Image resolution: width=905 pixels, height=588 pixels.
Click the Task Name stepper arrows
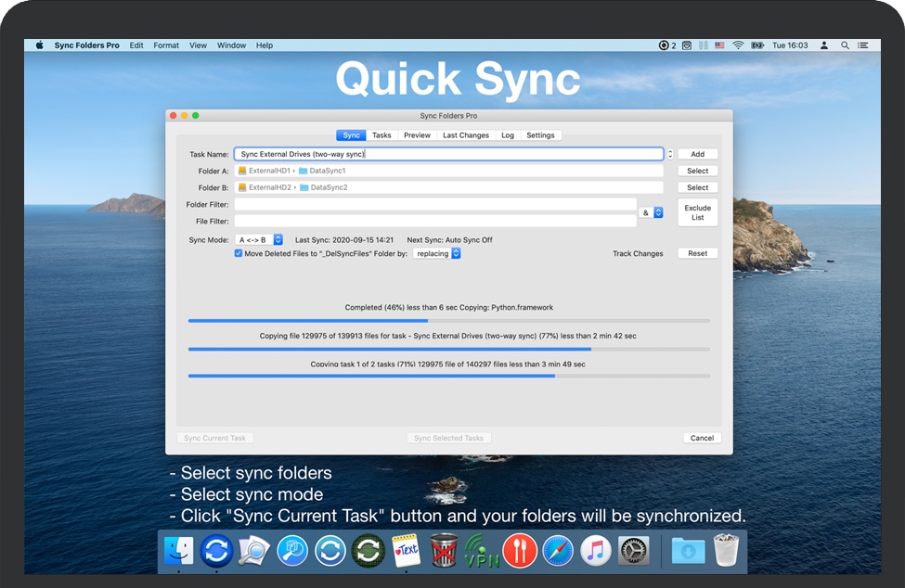coord(670,154)
